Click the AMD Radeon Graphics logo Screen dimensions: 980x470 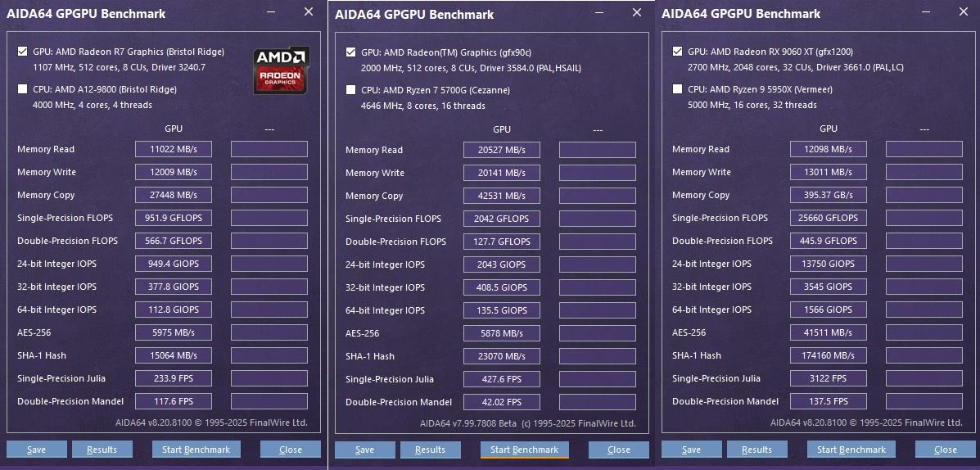[x=282, y=70]
